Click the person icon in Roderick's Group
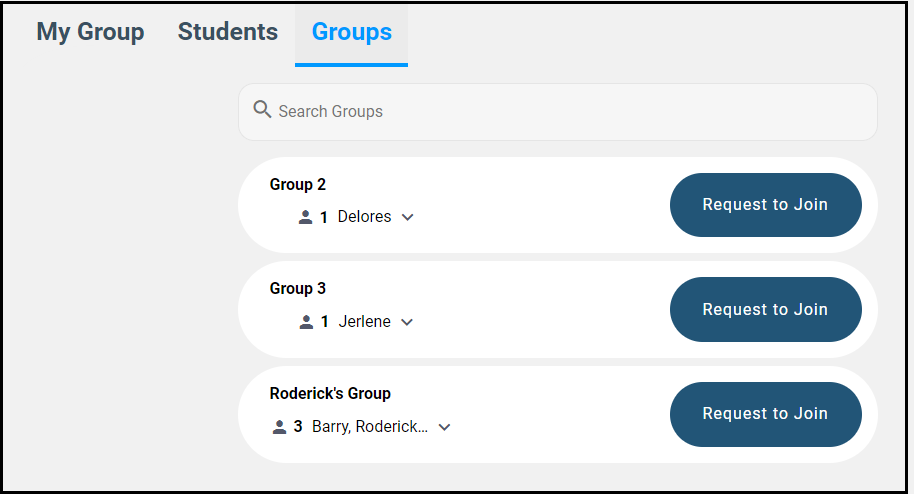The height and width of the screenshot is (494, 914). pos(279,427)
